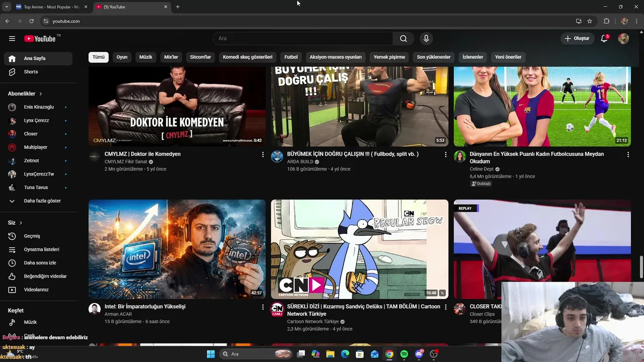Select Son yüklenenler filter chip
644x362 pixels.
[x=434, y=57]
